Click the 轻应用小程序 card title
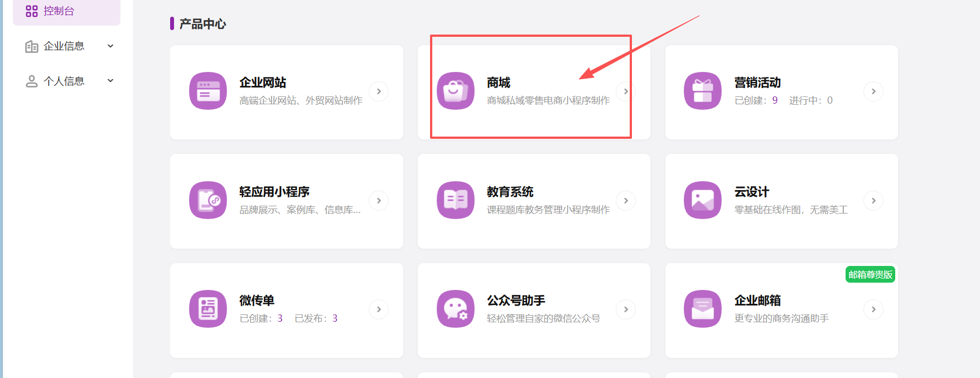This screenshot has height=378, width=980. [274, 192]
